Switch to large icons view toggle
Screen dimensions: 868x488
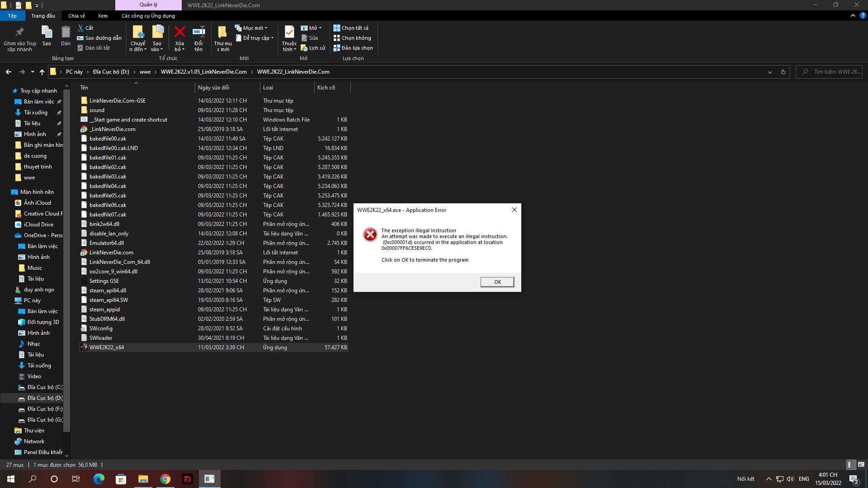click(861, 465)
